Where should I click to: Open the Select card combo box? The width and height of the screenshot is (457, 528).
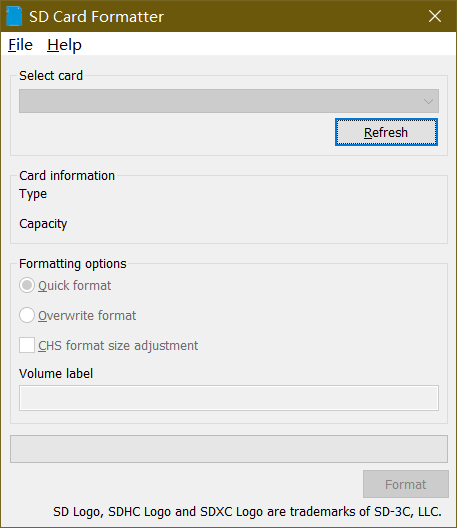[x=229, y=101]
